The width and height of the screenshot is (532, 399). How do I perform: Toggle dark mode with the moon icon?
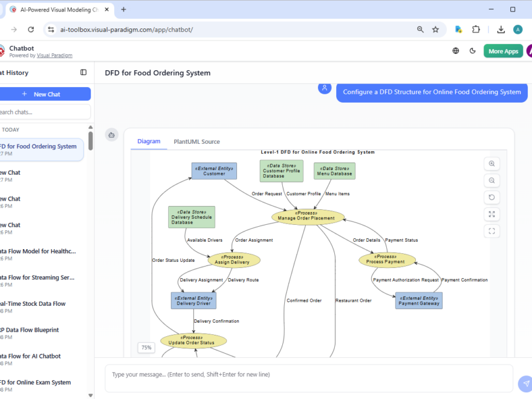[472, 51]
